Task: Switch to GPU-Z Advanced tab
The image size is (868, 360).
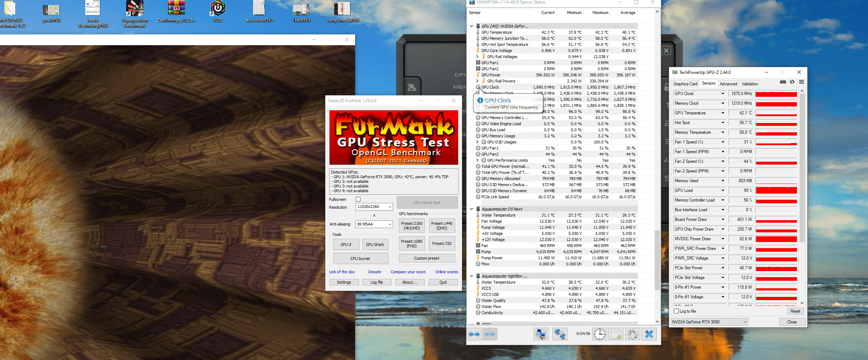Action: (x=728, y=84)
